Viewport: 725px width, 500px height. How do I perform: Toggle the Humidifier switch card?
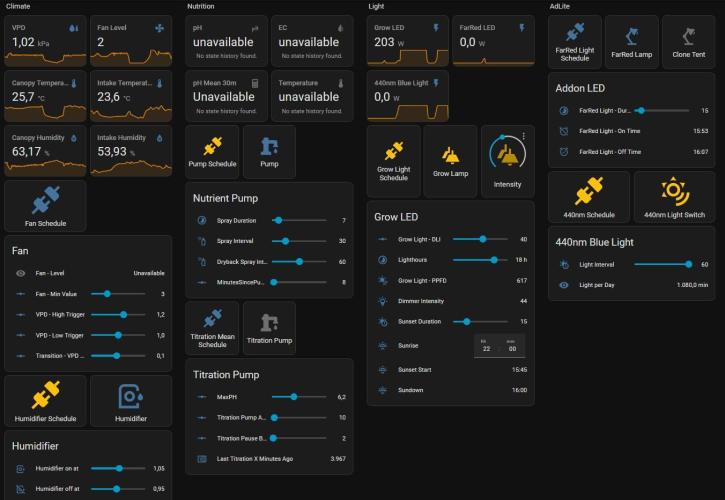coord(131,401)
